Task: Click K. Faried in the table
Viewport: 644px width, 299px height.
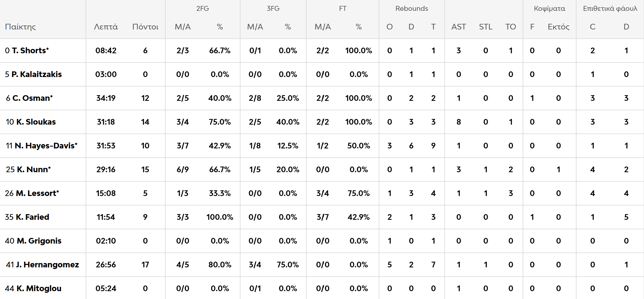Action: pyautogui.click(x=32, y=217)
